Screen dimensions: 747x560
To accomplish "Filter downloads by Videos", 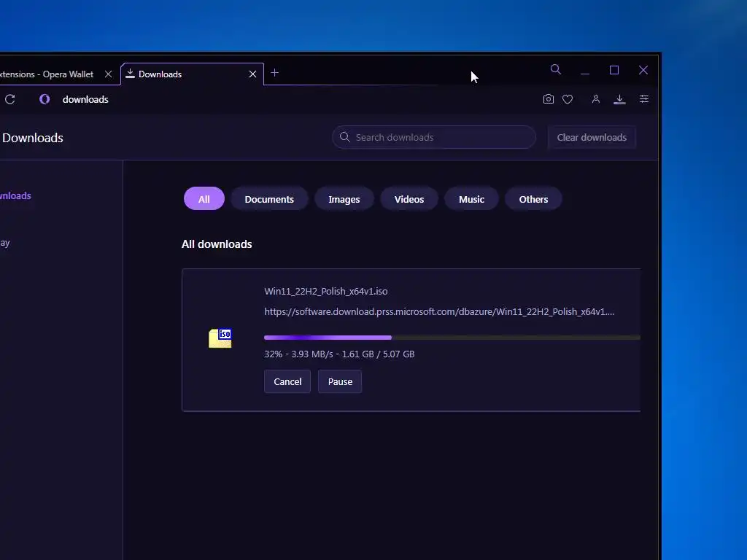I will [409, 199].
